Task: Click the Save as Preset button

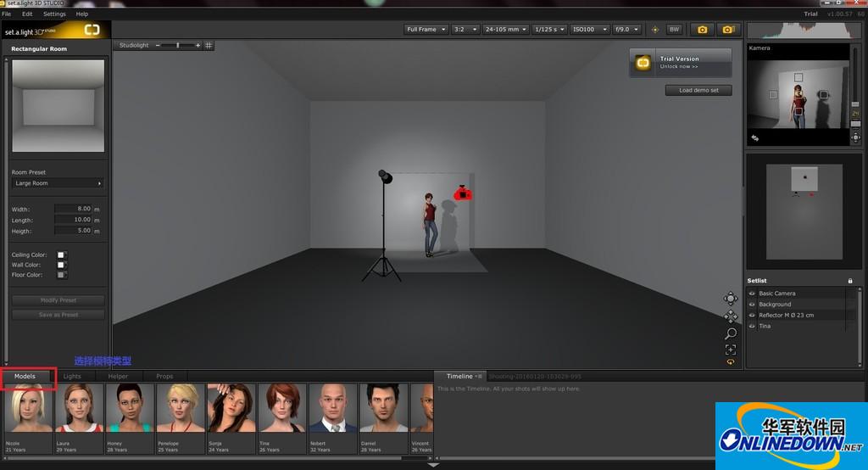Action: (x=58, y=315)
